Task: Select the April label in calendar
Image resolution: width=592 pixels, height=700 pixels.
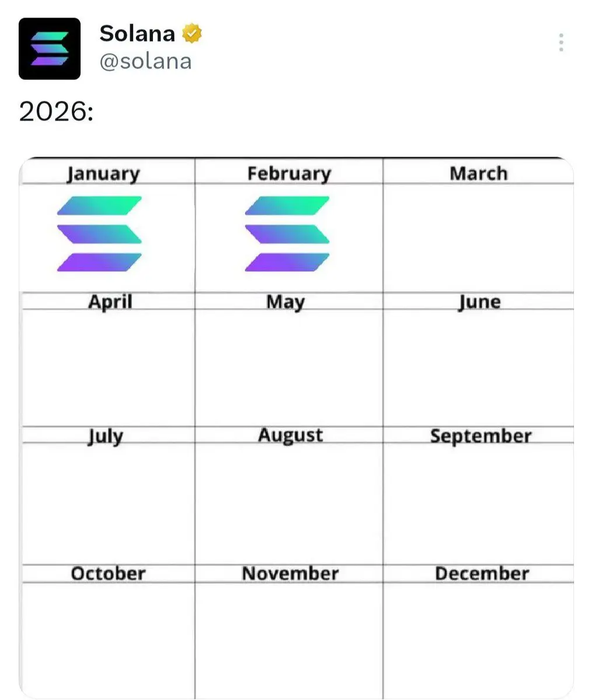Action: [x=110, y=302]
